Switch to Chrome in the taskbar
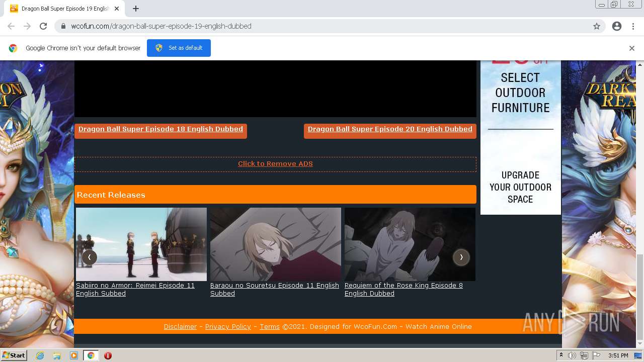This screenshot has width=644, height=362. [91, 355]
